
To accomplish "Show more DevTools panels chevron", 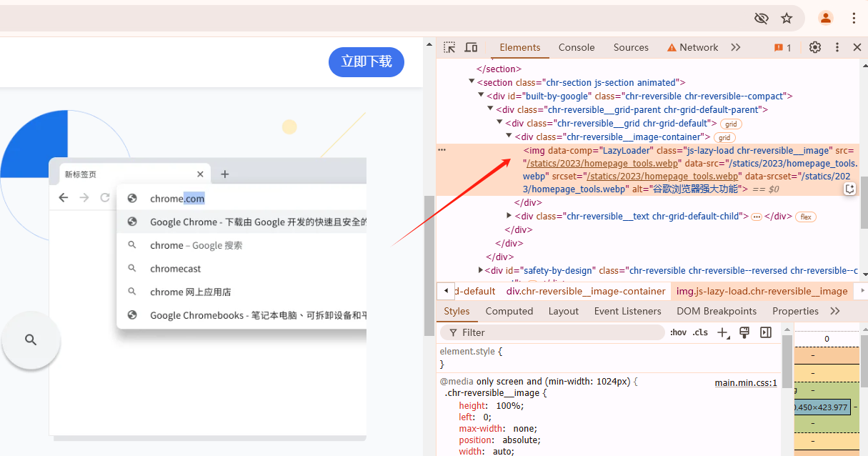I will (736, 47).
